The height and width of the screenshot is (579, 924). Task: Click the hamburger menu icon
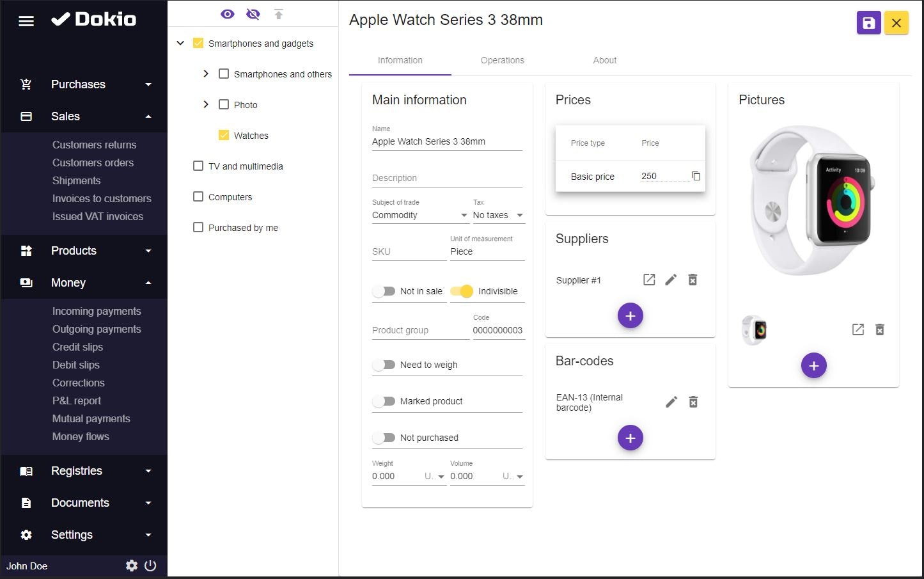coord(26,21)
